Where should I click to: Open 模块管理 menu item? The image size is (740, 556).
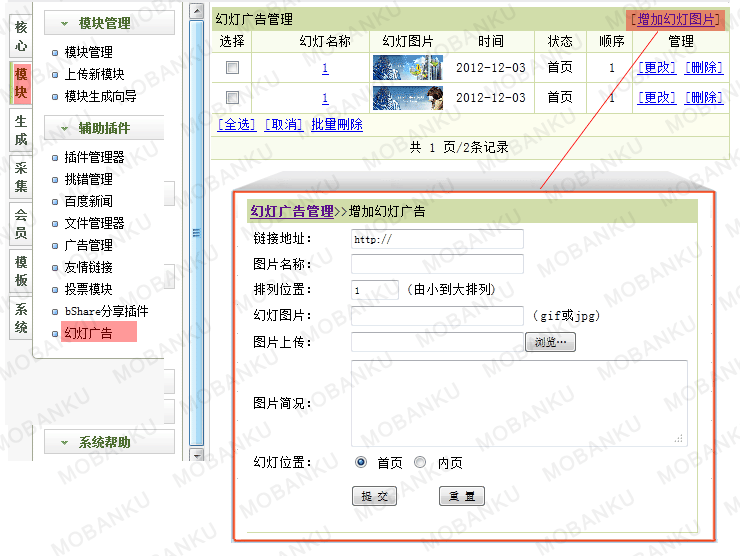click(x=88, y=52)
